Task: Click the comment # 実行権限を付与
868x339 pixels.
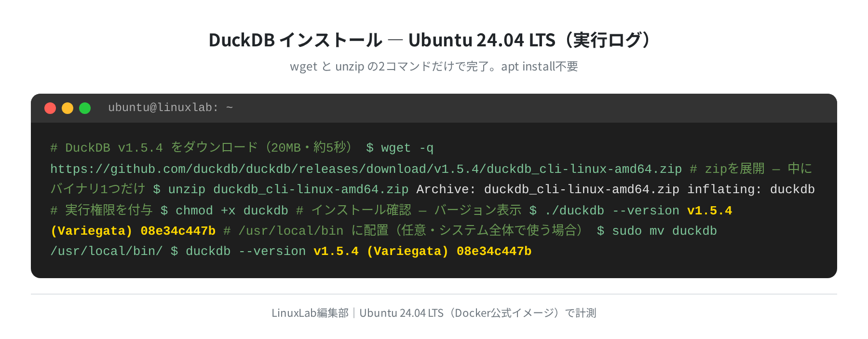Action: point(101,210)
